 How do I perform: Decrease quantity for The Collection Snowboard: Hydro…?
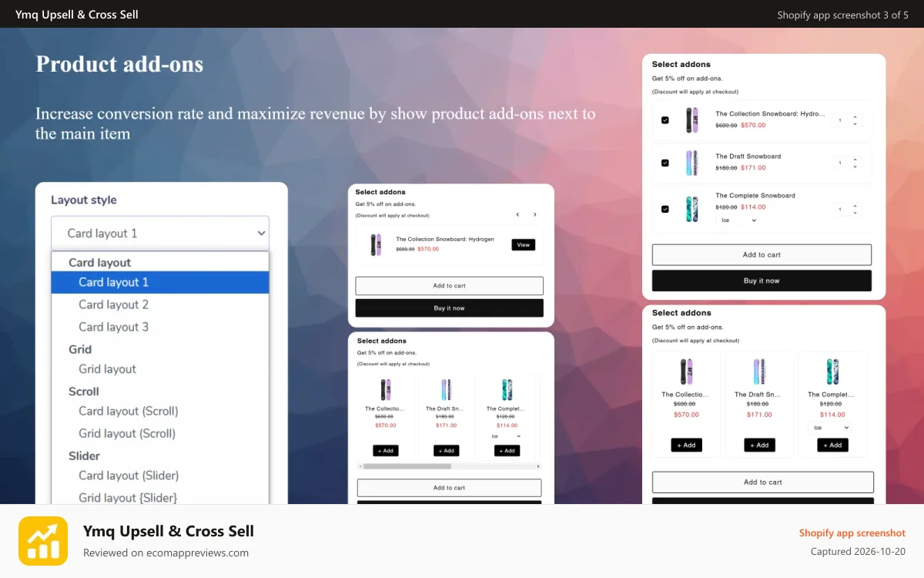coord(855,124)
